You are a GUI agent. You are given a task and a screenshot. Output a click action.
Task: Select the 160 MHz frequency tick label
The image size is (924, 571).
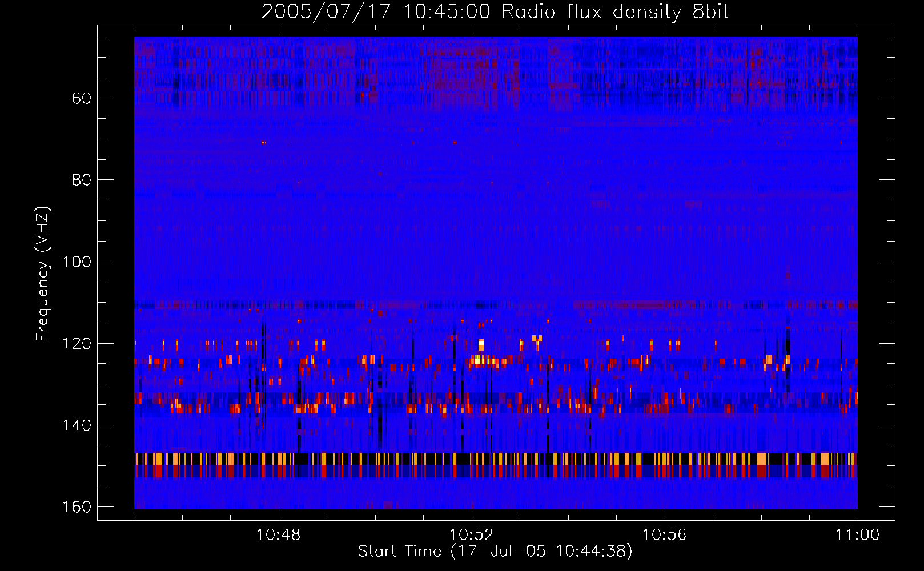[x=77, y=507]
